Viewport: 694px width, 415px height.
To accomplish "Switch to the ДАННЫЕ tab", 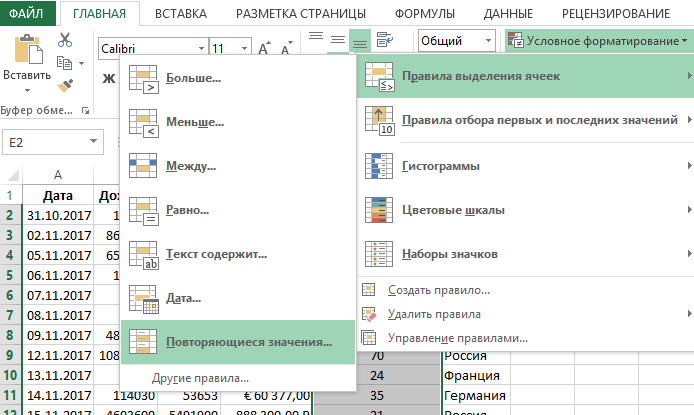I will coord(508,14).
